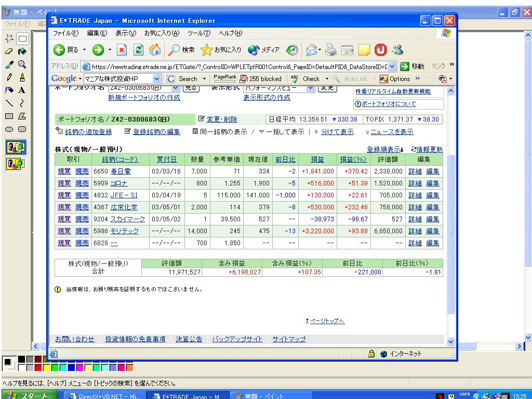The image size is (532, 399).
Task: Select the Paint polygon tool
Action: 22,116
